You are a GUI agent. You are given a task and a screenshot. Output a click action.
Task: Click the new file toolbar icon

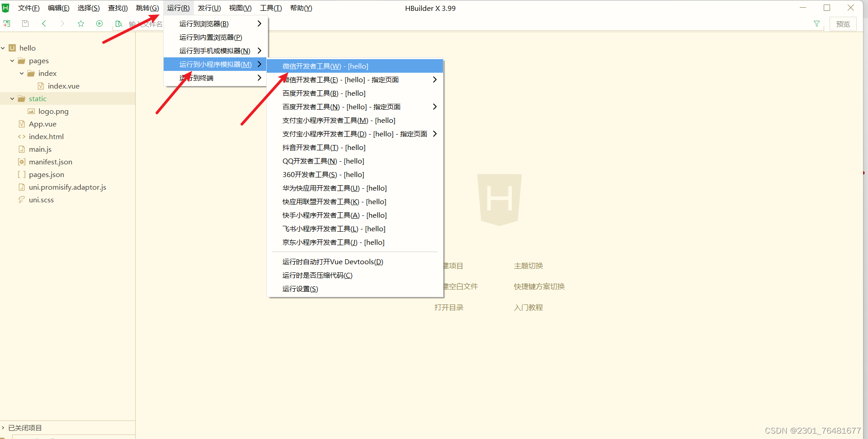[7, 23]
